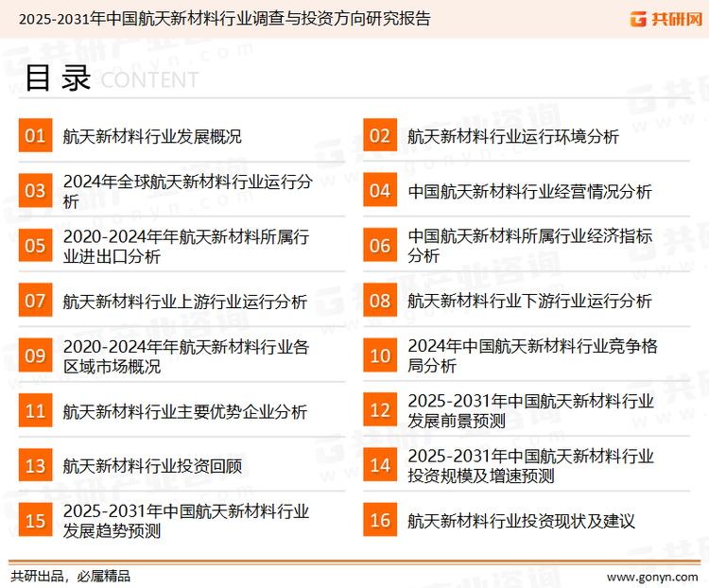Click the orange 05 number box
Image resolution: width=709 pixels, height=588 pixels.
click(35, 245)
